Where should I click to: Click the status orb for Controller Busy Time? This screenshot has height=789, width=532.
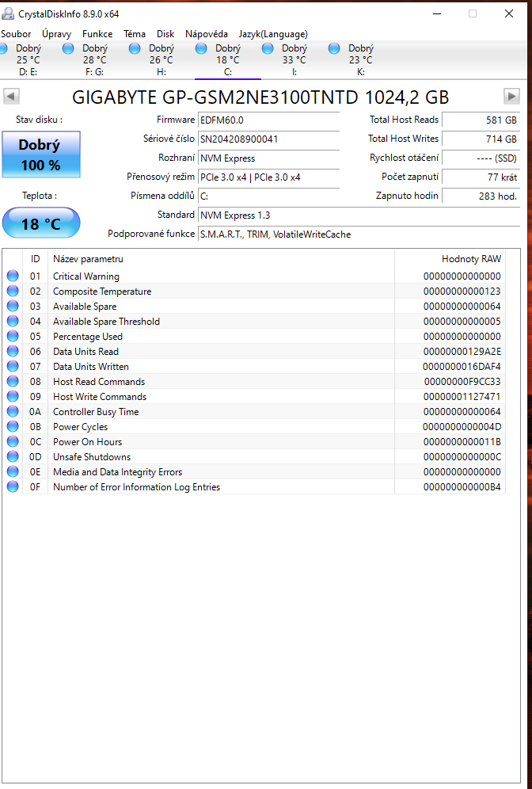(x=13, y=412)
